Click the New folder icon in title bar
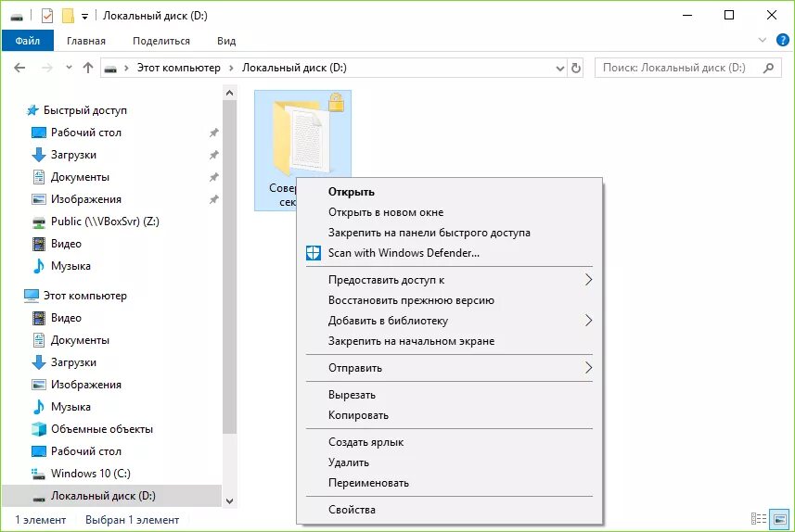Image resolution: width=795 pixels, height=532 pixels. tap(68, 16)
